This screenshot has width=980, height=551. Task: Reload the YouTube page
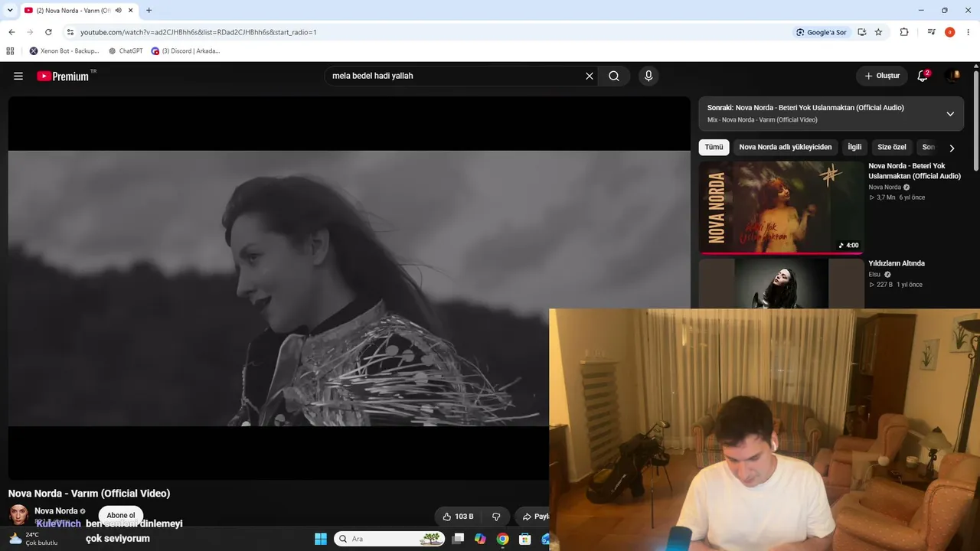[48, 32]
